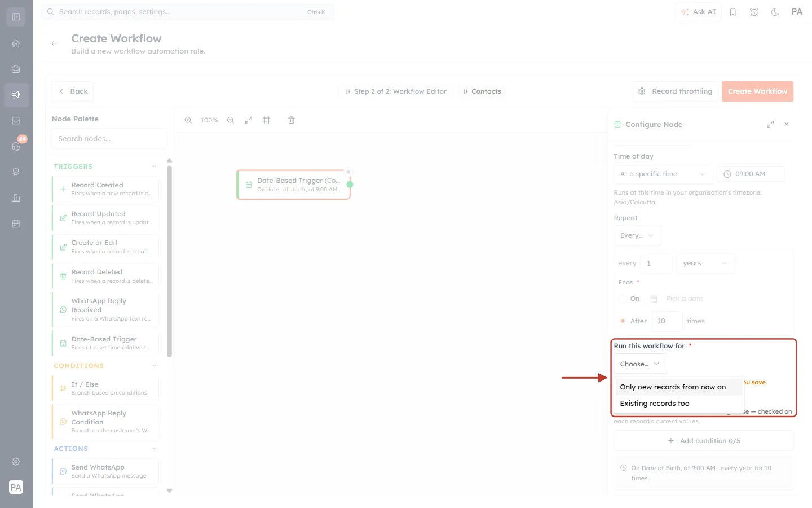Image resolution: width=812 pixels, height=508 pixels.
Task: Delete selection with the trash icon
Action: click(292, 120)
